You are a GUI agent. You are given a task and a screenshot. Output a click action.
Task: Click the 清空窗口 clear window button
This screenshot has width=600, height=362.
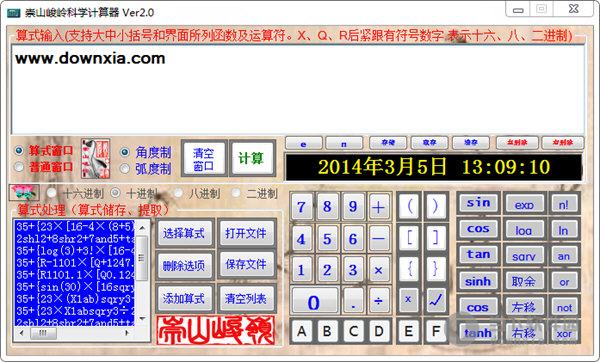(204, 159)
